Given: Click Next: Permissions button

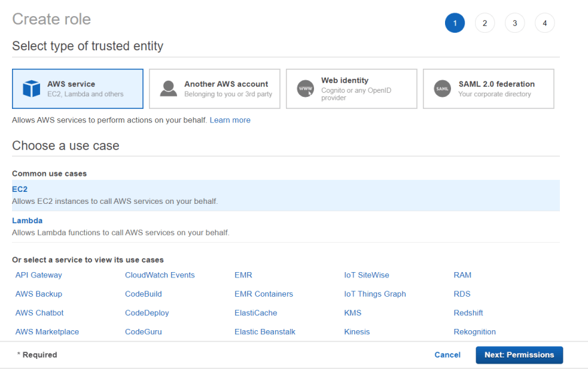Looking at the screenshot, I should coord(519,355).
